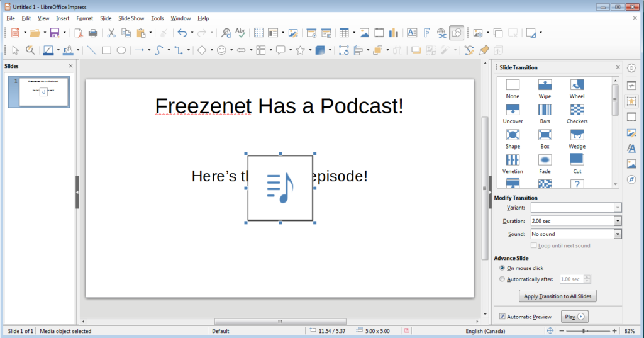Click the Freezenet Has a Podcast title
The image size is (644, 338).
279,106
